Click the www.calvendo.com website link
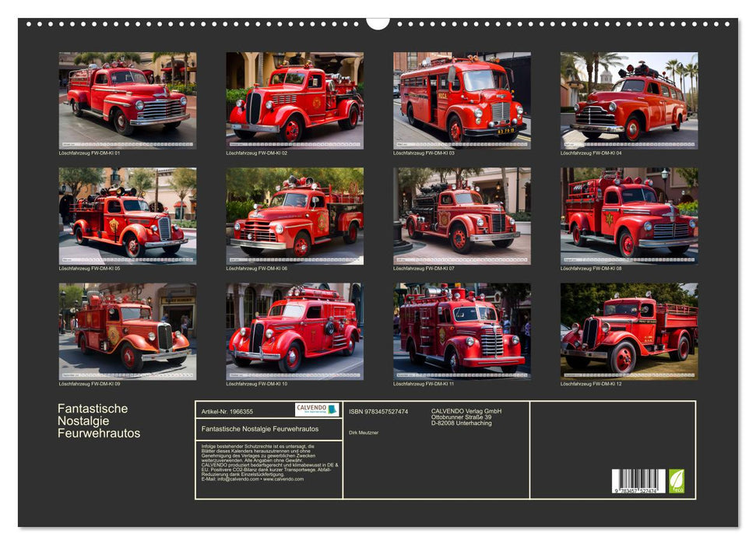The height and width of the screenshot is (545, 756). 283,479
